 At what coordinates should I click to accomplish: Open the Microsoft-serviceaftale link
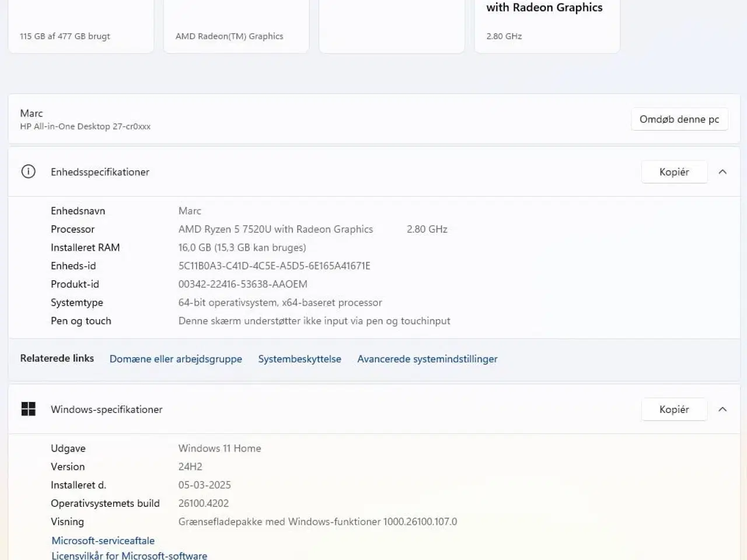(x=103, y=541)
